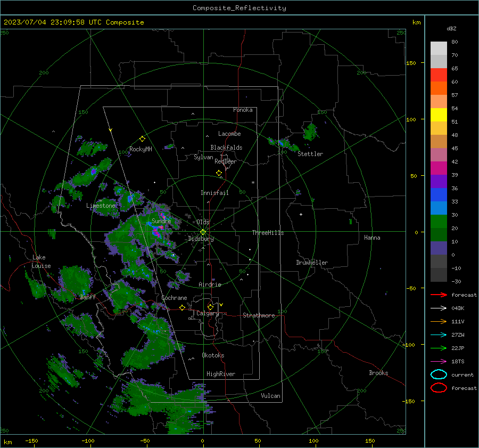
Task: Click the RedDeer city label
Action: (x=226, y=161)
